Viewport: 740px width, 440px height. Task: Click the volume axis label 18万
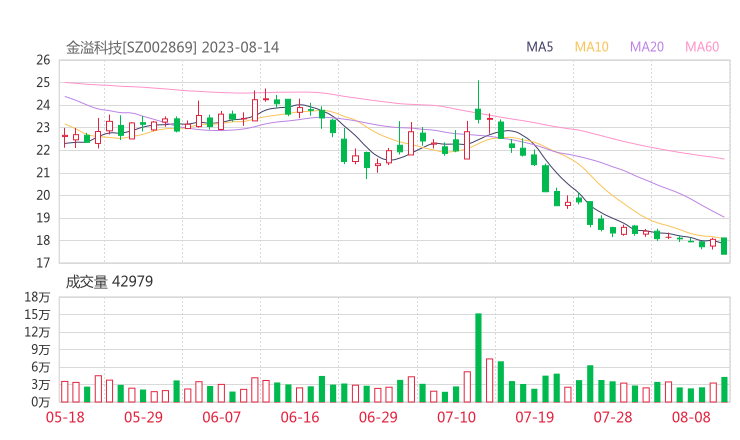click(37, 297)
